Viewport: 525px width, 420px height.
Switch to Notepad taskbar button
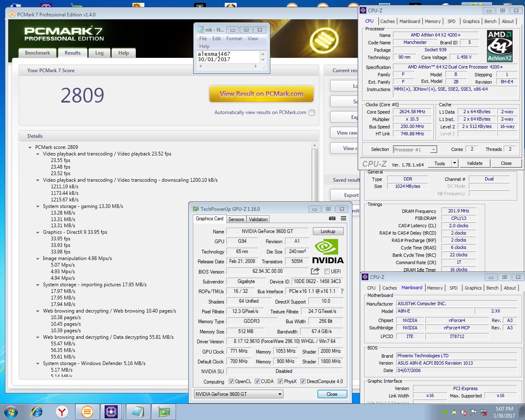tap(138, 411)
